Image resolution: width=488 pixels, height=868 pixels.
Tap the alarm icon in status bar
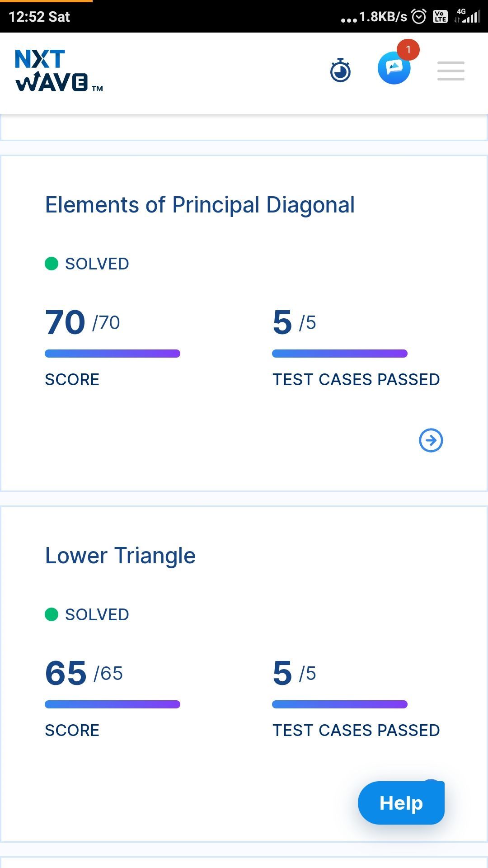419,17
